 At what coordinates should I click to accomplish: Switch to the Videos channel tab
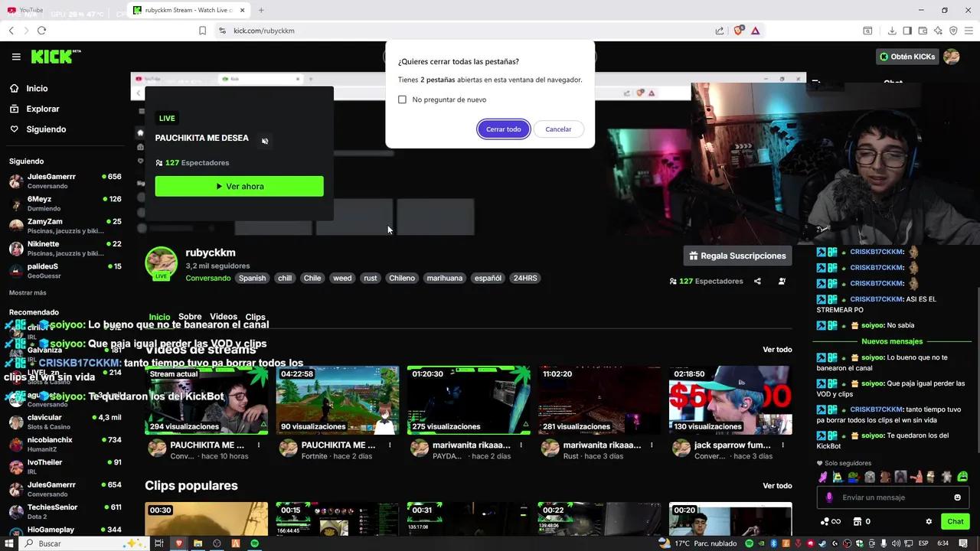(224, 317)
